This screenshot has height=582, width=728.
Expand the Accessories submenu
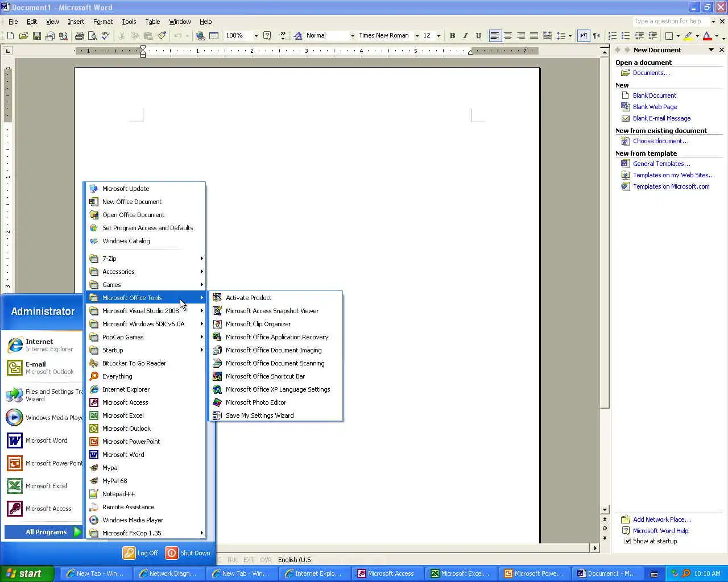[x=146, y=272]
